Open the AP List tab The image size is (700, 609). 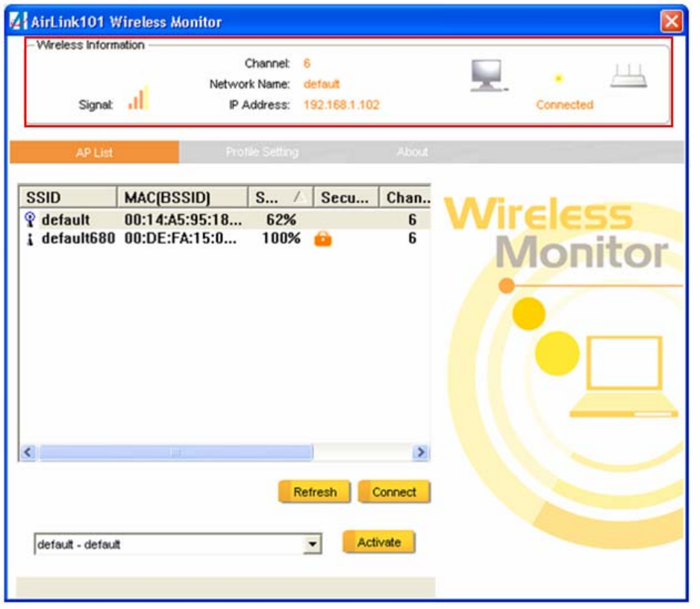94,153
